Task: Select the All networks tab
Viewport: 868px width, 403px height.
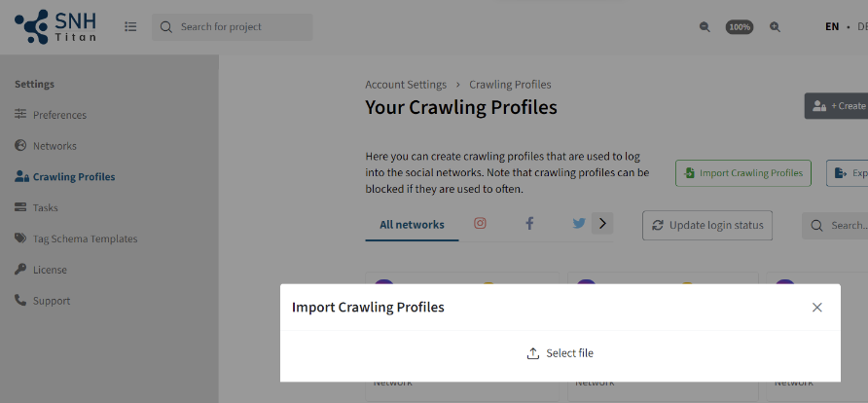Action: click(412, 224)
